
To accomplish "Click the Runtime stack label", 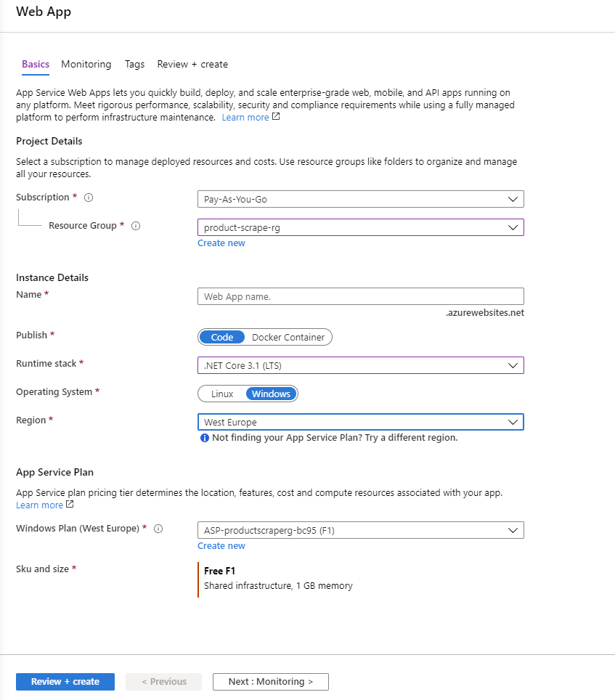I will click(x=46, y=363).
